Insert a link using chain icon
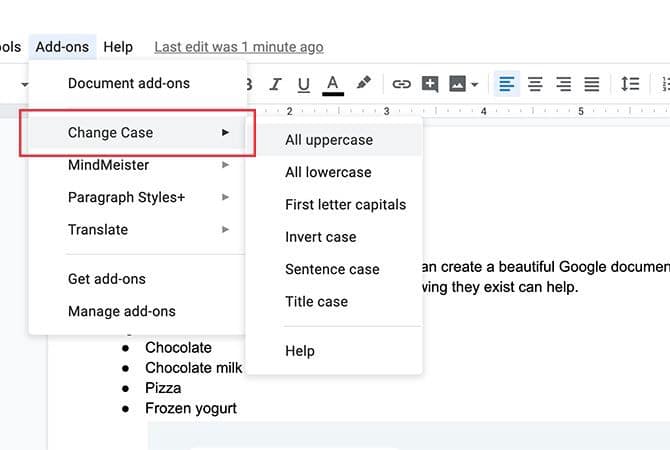Screen dimensions: 670x450 click(401, 84)
